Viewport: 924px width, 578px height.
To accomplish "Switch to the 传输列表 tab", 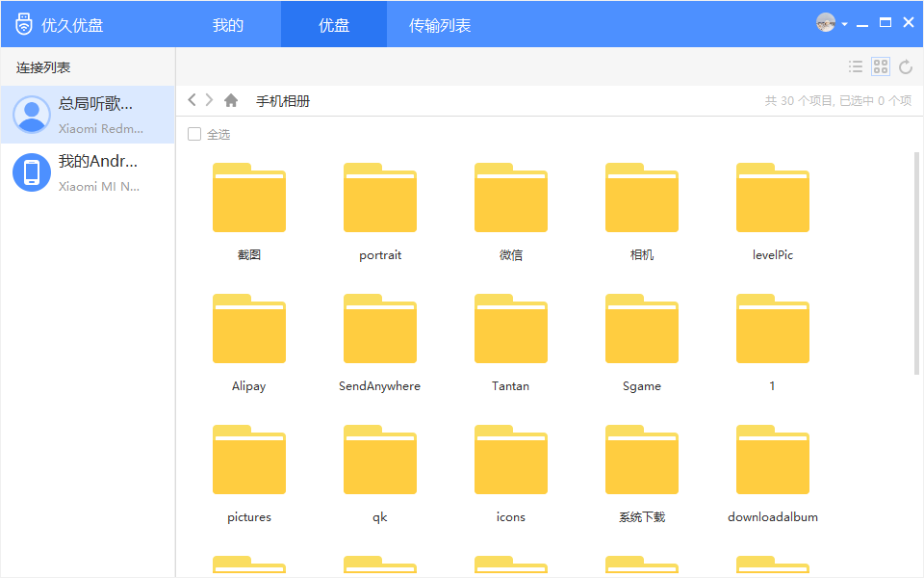I will click(x=440, y=24).
